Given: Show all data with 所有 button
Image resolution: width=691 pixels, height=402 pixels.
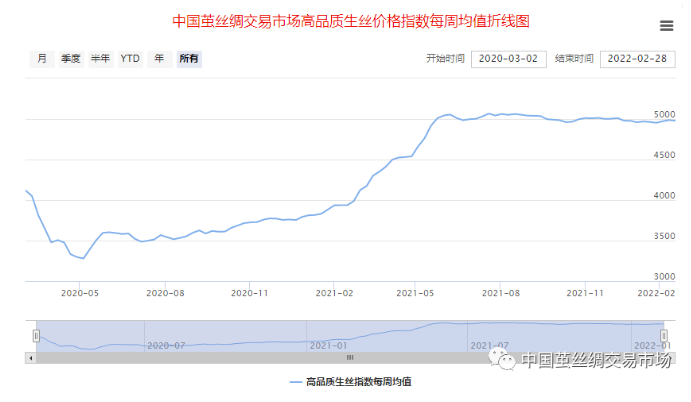Looking at the screenshot, I should point(188,59).
